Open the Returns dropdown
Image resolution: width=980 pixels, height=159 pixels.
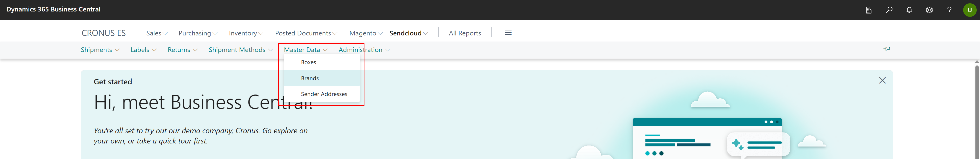tap(183, 50)
